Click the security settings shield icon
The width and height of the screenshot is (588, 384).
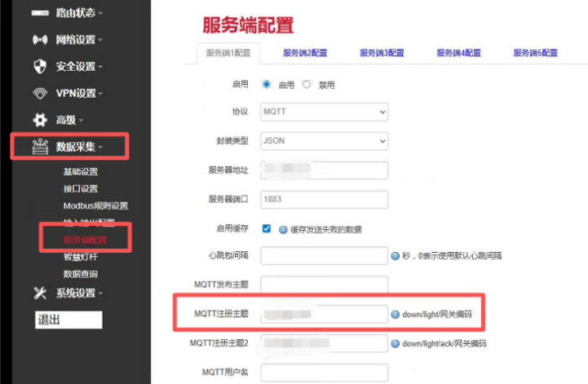40,66
